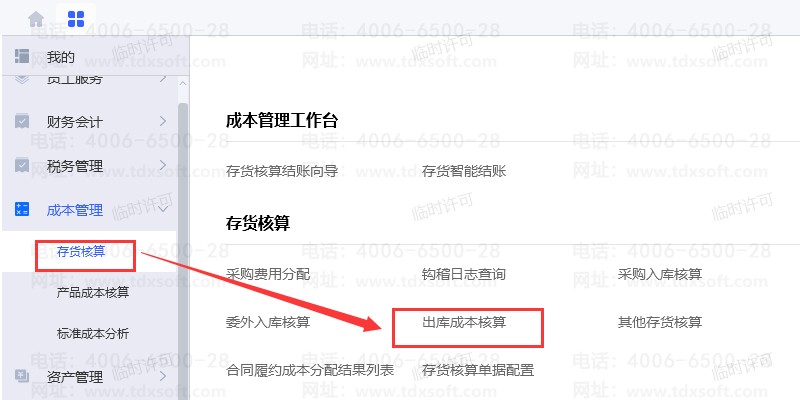Screen dimensions: 800x400
Task: Open 存货核算结账向导
Action: pos(282,171)
